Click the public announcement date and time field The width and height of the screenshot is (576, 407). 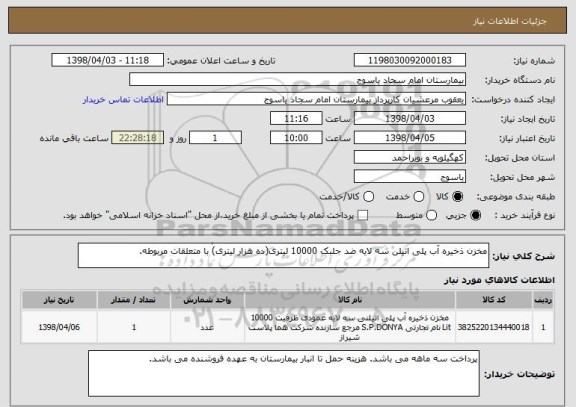108,60
